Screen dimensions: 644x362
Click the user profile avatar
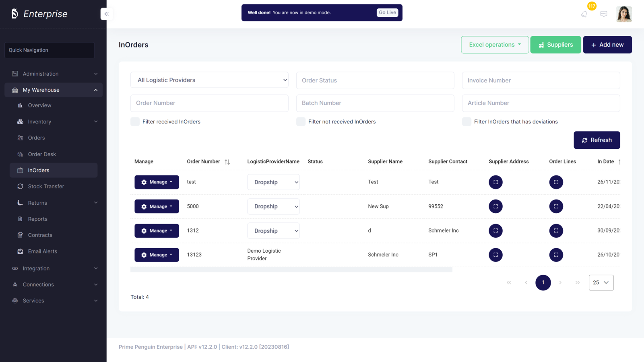pyautogui.click(x=623, y=14)
